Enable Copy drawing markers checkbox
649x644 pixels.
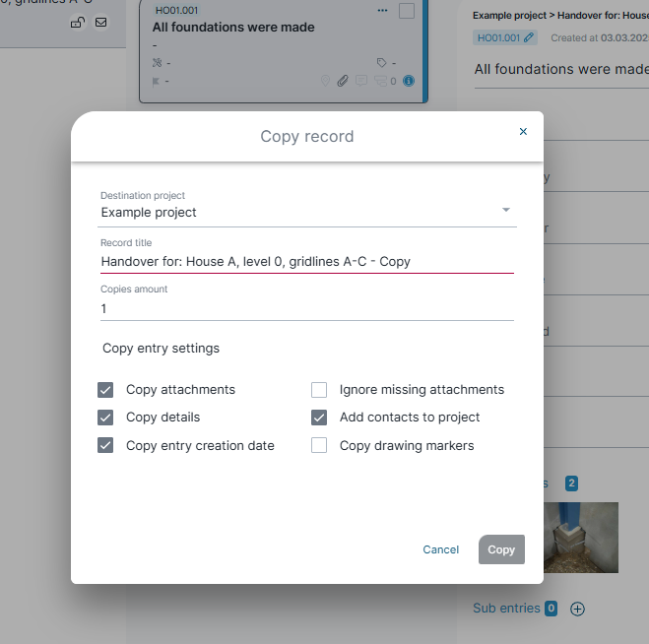coord(319,445)
